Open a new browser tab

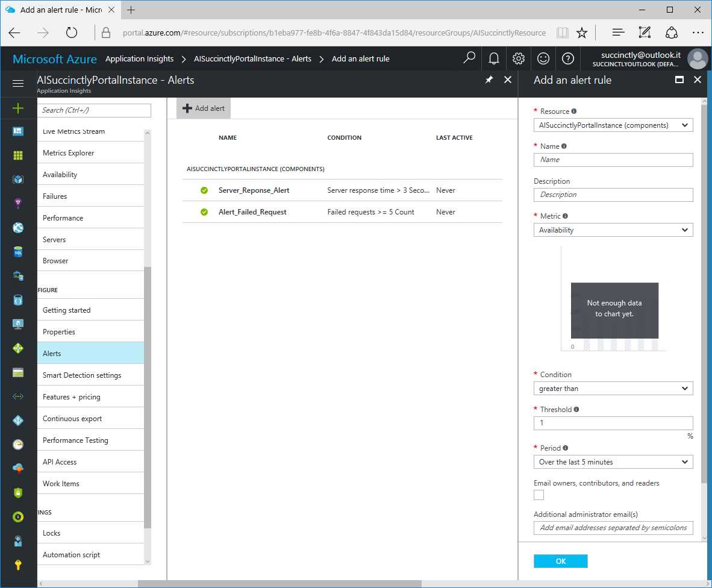[x=131, y=10]
